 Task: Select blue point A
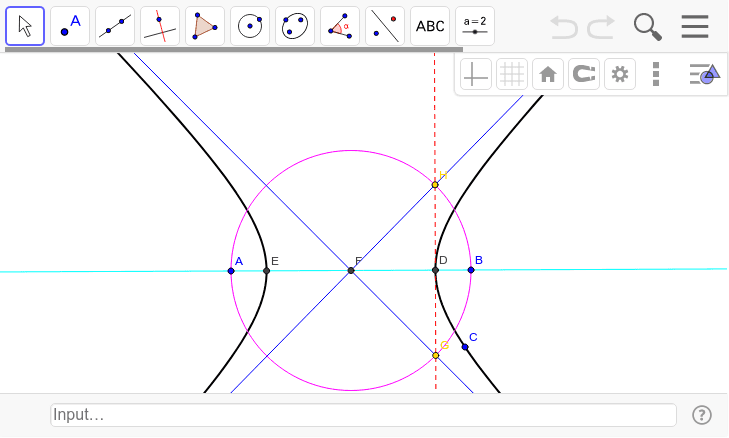point(231,271)
